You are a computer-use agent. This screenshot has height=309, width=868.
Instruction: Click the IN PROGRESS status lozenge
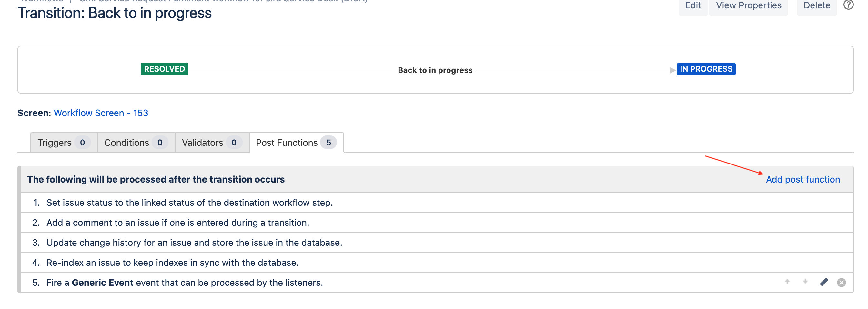pos(706,69)
